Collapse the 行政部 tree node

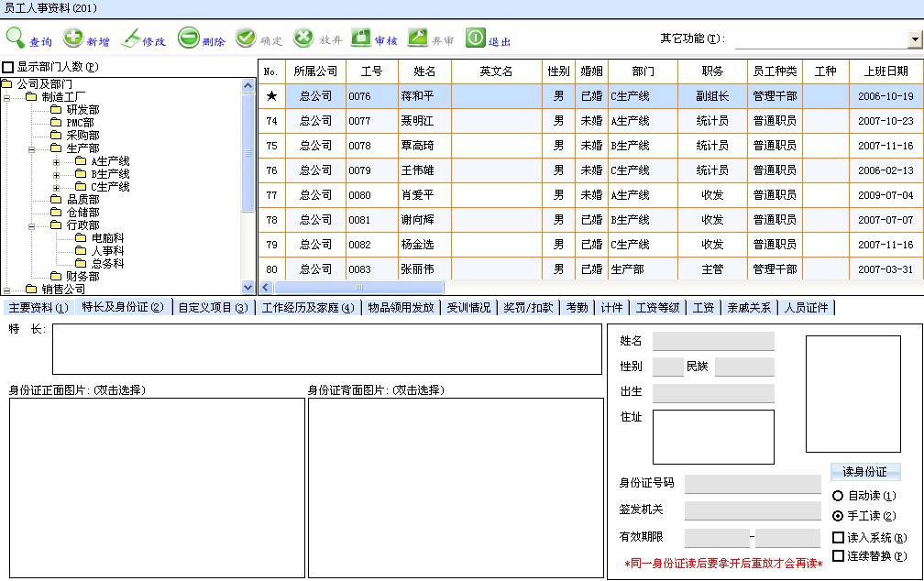click(x=32, y=226)
